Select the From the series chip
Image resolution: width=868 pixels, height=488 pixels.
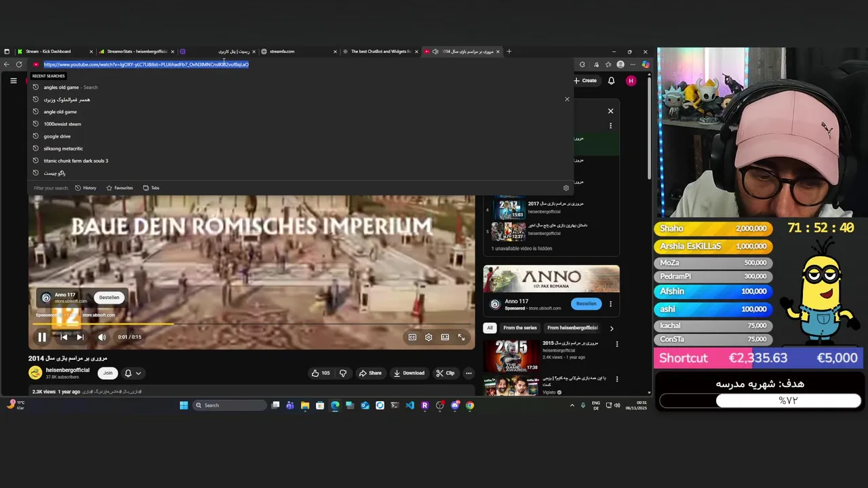[520, 328]
